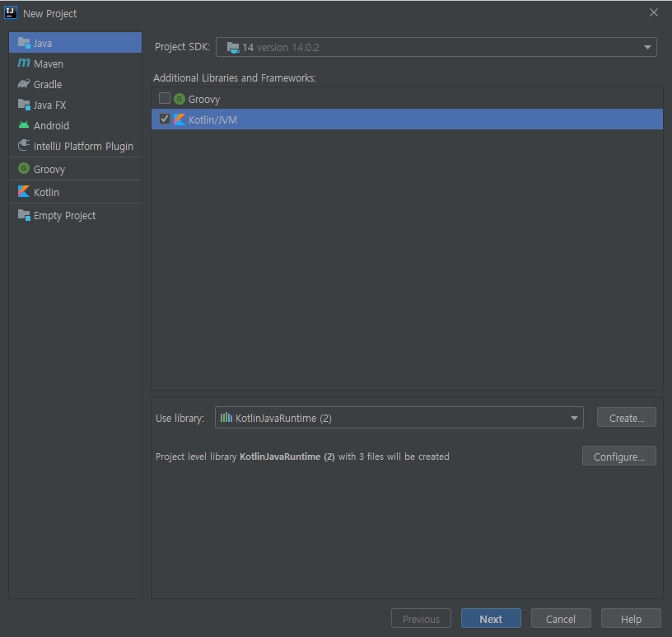Click the Java FX folder icon
The image size is (672, 637).
(x=24, y=105)
